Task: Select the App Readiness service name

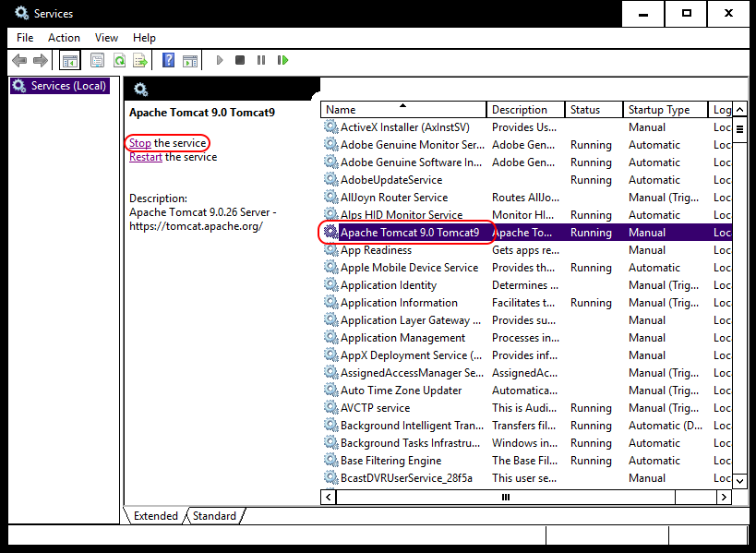Action: 376,250
